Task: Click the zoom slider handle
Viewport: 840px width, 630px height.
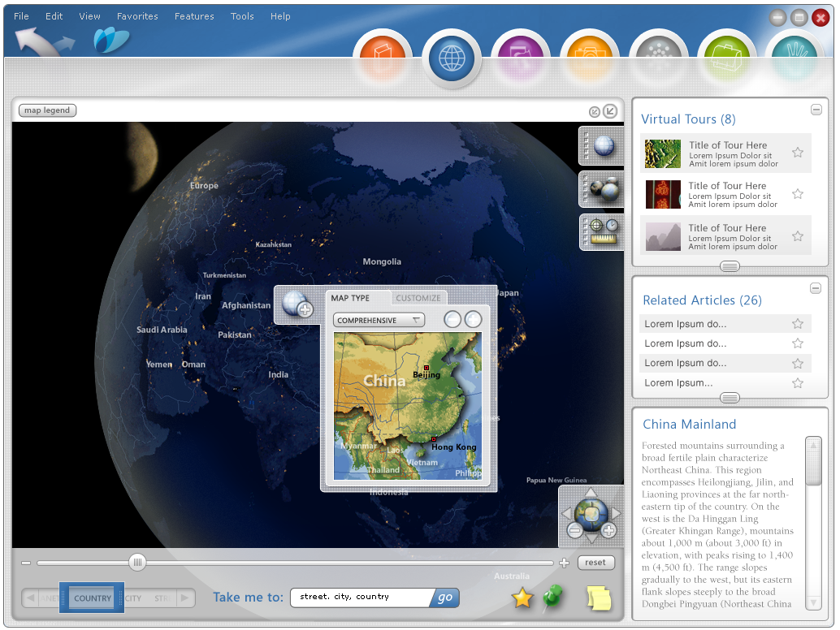Action: click(137, 562)
